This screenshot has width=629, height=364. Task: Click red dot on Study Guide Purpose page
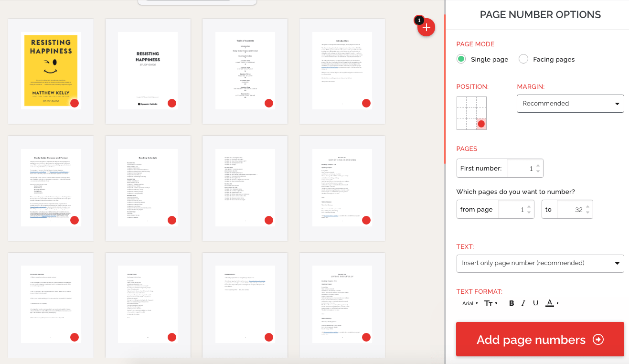pos(75,220)
